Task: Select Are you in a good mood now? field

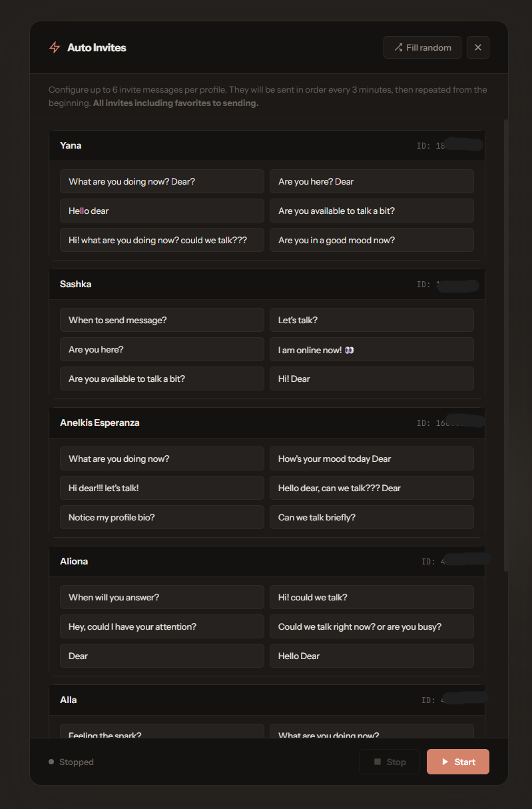Action: [372, 240]
